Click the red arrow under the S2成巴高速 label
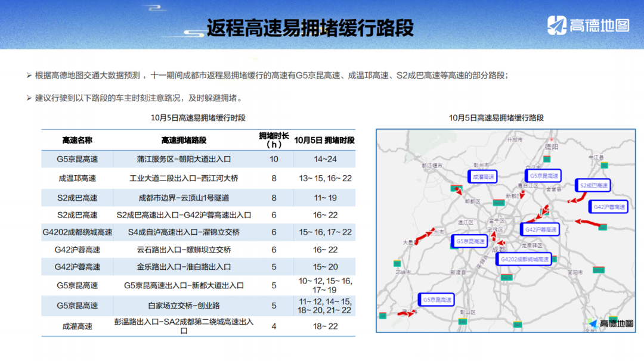 pos(577,198)
